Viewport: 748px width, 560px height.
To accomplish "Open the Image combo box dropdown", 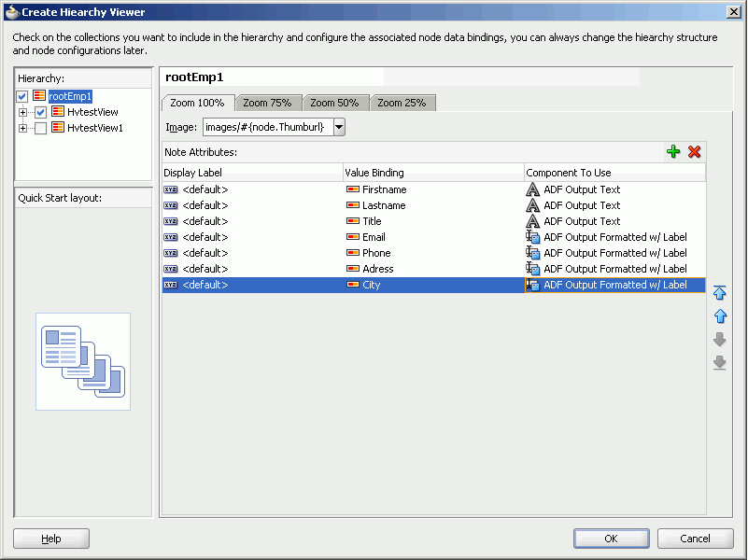I will 338,127.
